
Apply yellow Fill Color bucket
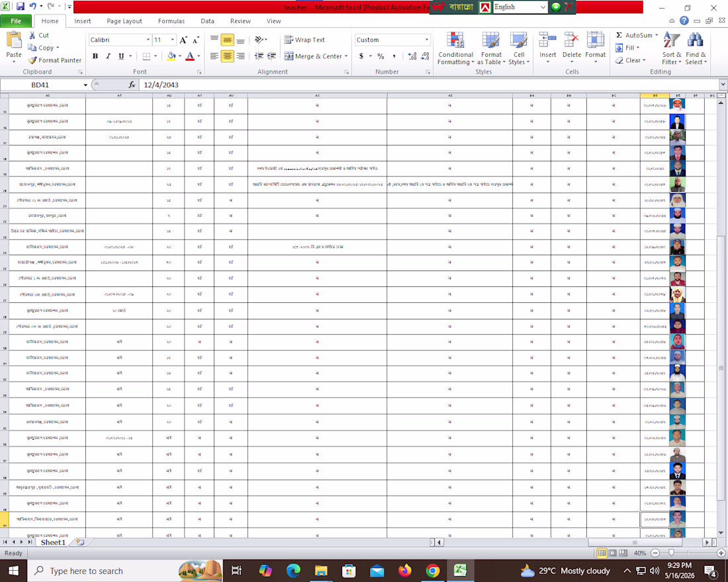click(171, 56)
